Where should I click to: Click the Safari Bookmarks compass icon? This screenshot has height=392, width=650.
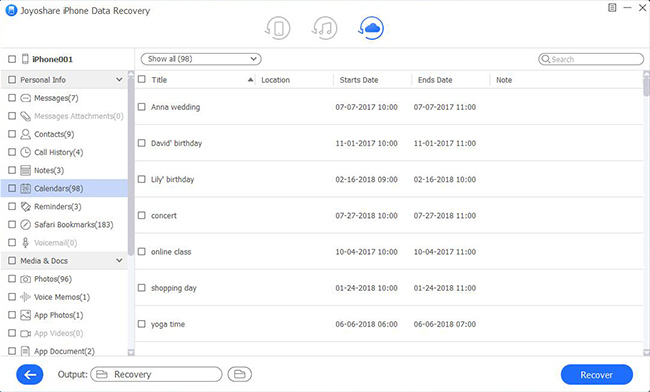[26, 225]
